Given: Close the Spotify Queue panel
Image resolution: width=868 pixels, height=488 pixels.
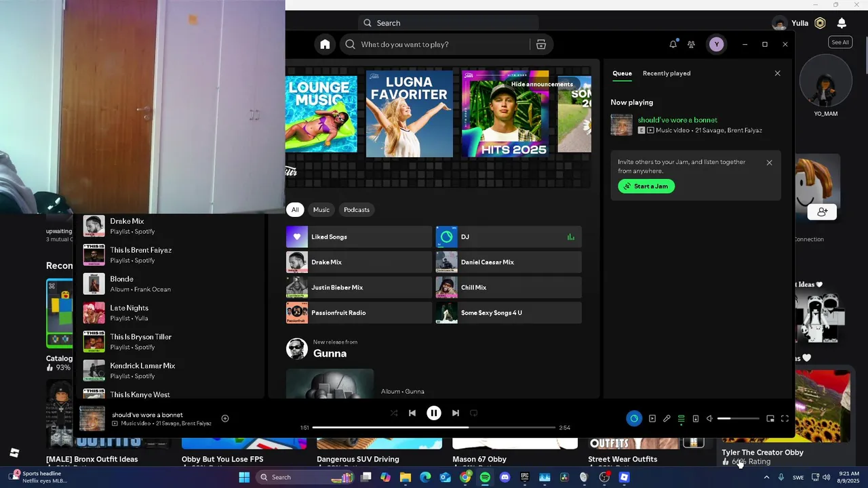Looking at the screenshot, I should click(778, 73).
